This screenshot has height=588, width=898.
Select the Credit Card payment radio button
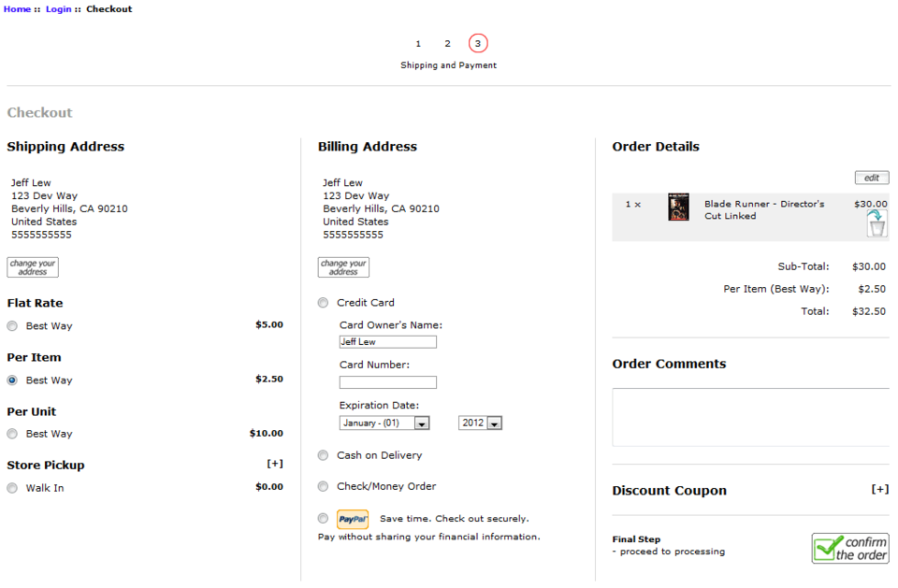[323, 302]
